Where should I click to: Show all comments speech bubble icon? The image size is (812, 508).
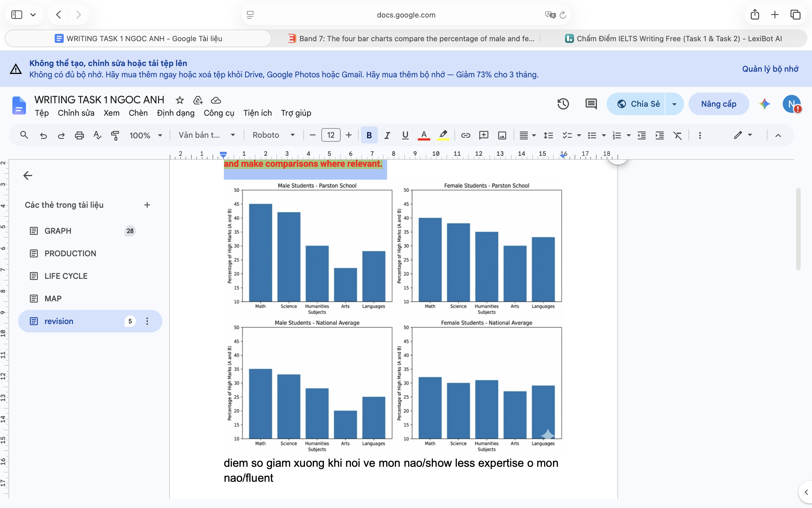click(591, 104)
